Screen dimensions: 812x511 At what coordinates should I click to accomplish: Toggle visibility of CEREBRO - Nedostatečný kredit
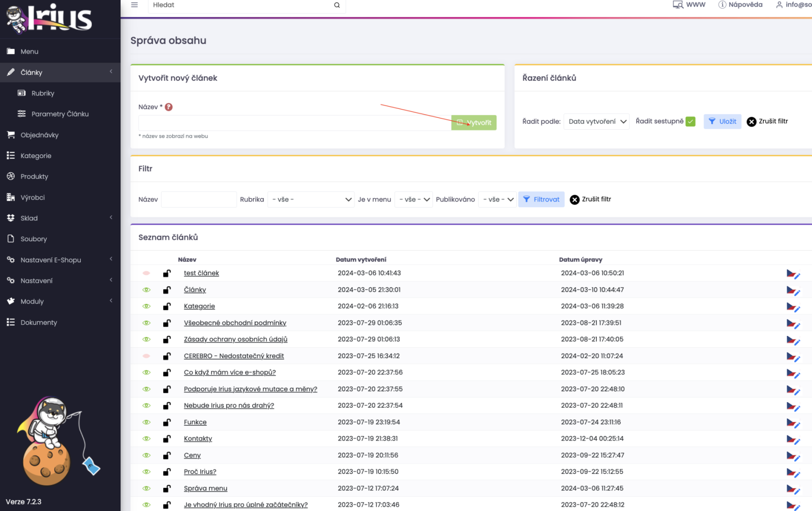[x=146, y=356]
